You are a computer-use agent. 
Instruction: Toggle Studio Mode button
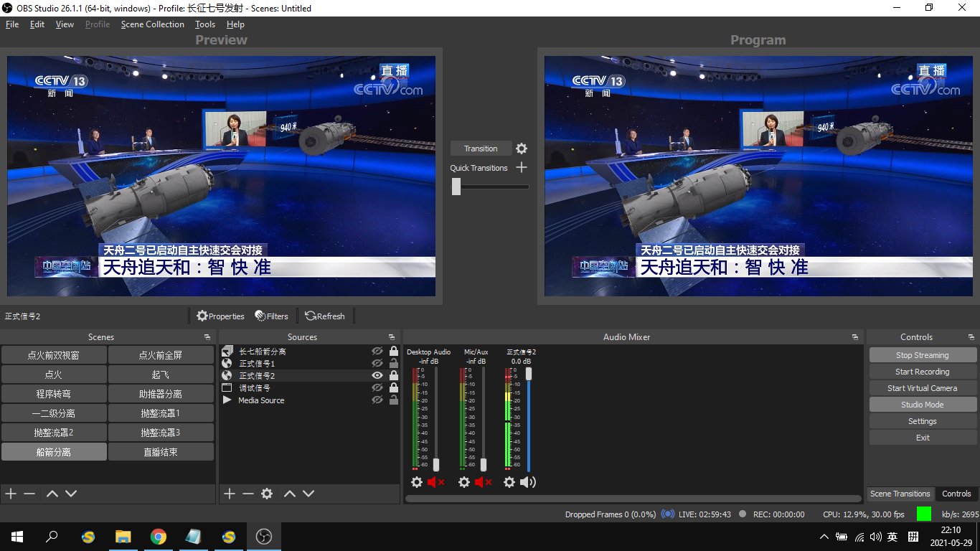[x=922, y=405]
